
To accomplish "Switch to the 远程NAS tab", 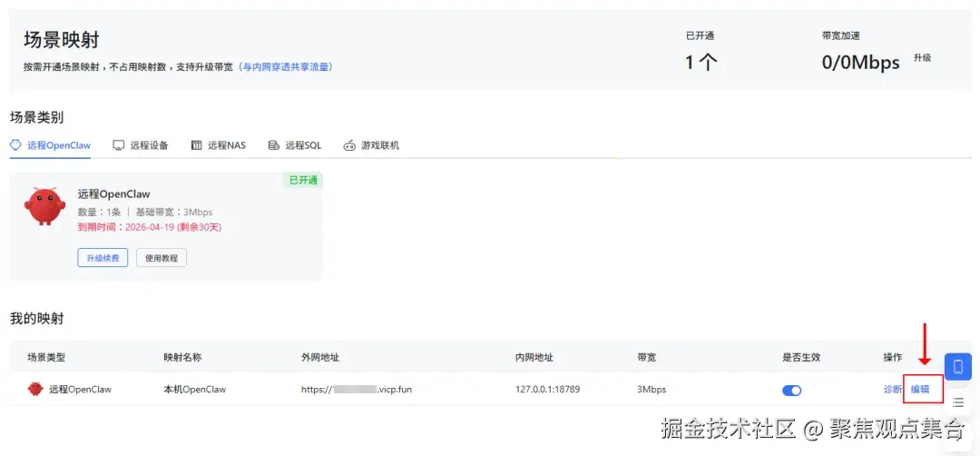I will (x=218, y=145).
